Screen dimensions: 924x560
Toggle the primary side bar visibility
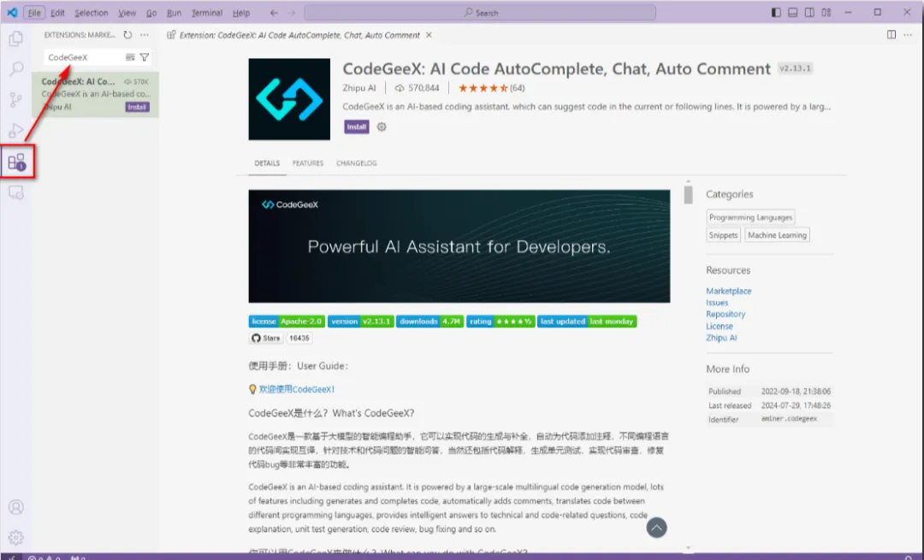775,12
